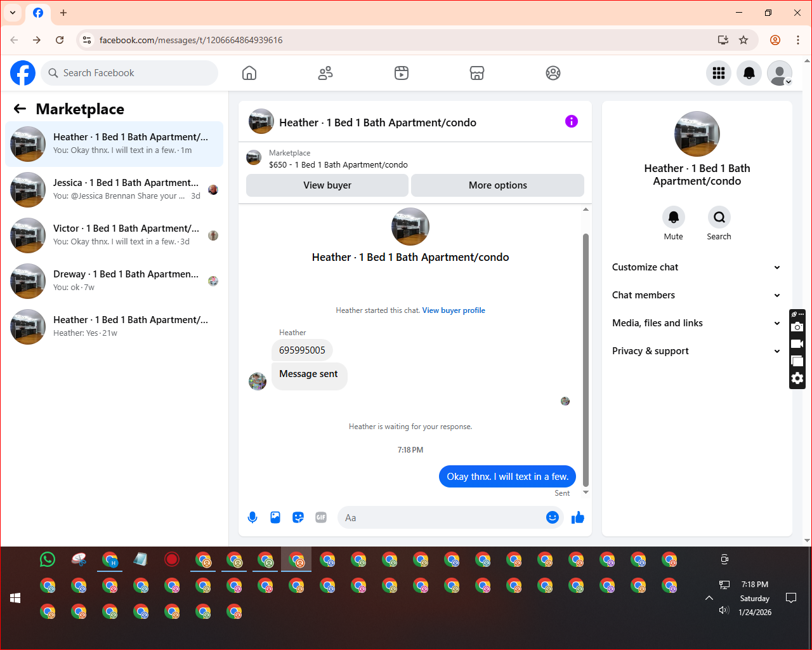
Task: Click the 'Okay thnx. I will text in a few.' message
Action: pos(507,477)
